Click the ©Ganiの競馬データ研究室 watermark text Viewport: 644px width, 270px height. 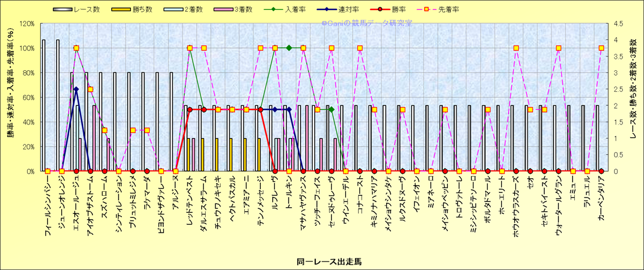click(x=366, y=23)
